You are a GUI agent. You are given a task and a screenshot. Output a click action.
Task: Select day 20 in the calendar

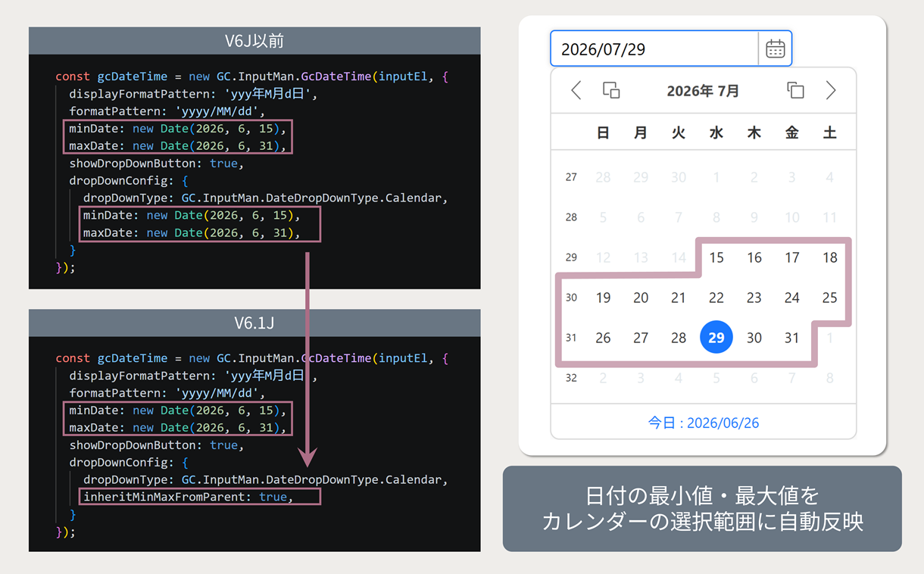coord(641,298)
